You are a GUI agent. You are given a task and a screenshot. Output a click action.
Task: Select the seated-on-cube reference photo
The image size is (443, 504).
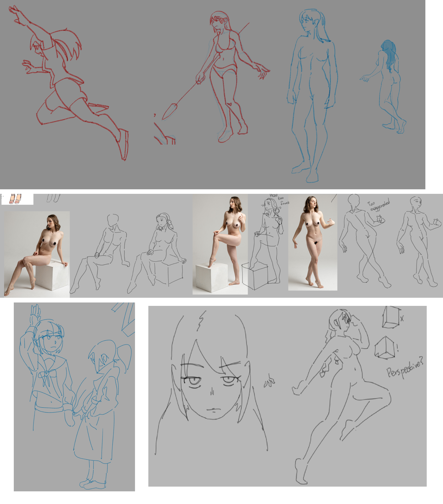[37, 254]
